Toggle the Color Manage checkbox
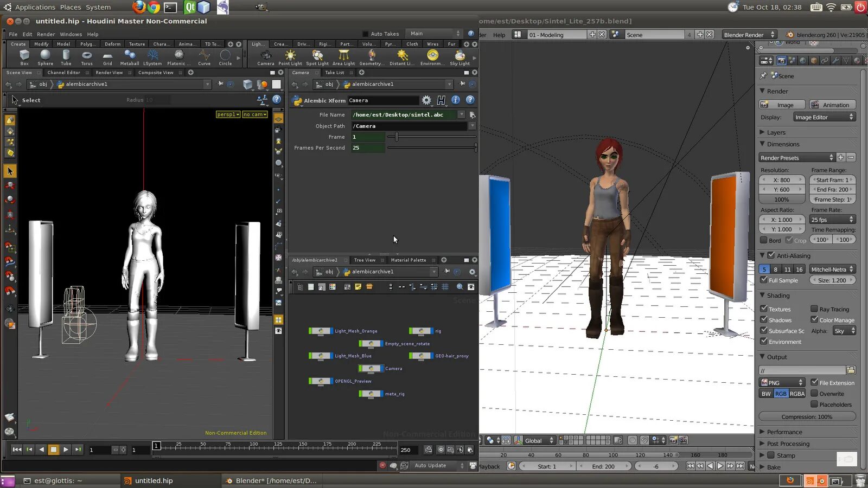This screenshot has width=868, height=488. click(814, 320)
